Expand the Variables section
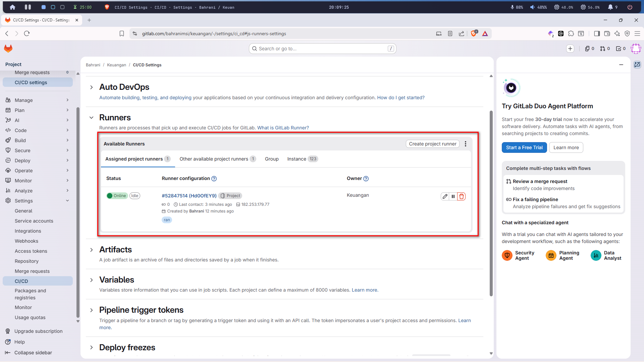 point(92,280)
